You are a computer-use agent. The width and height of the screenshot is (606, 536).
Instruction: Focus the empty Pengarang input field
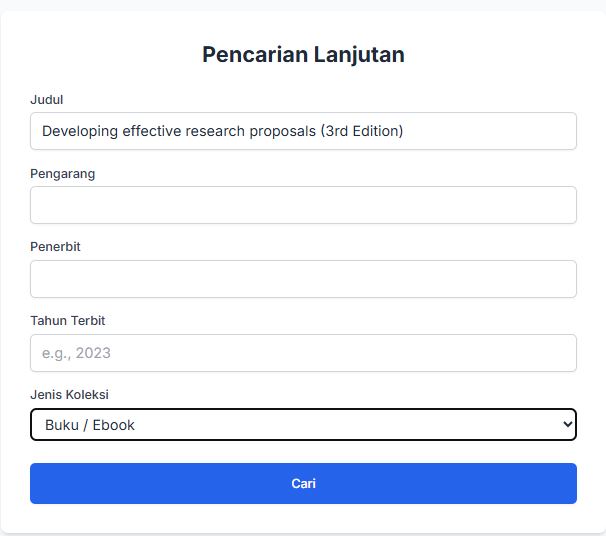303,205
